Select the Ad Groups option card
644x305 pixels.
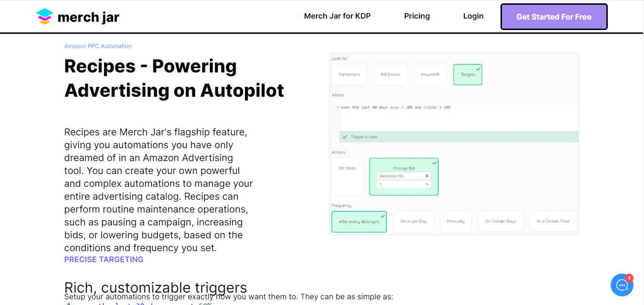coord(390,74)
